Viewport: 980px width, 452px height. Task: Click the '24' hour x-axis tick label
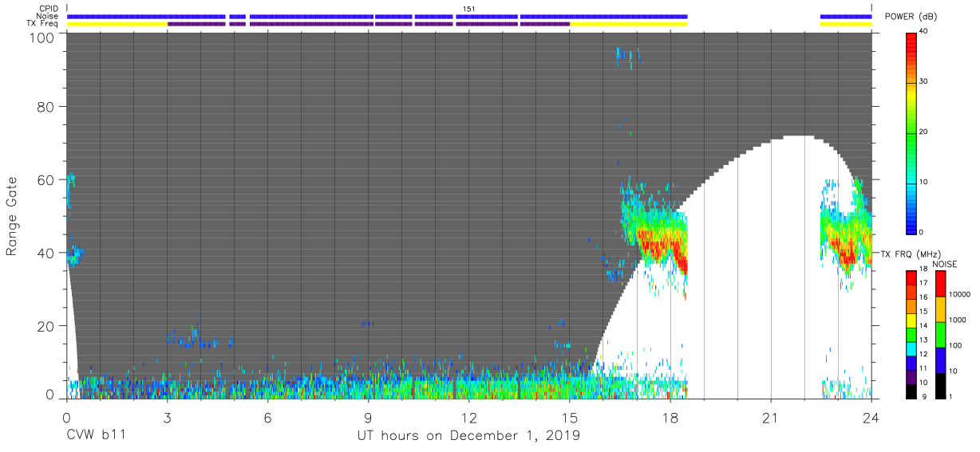point(871,417)
